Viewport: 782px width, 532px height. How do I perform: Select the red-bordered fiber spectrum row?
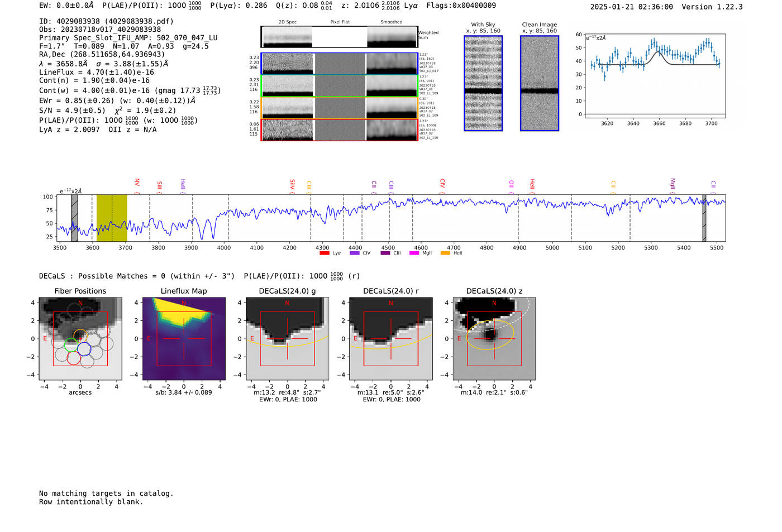pos(340,130)
